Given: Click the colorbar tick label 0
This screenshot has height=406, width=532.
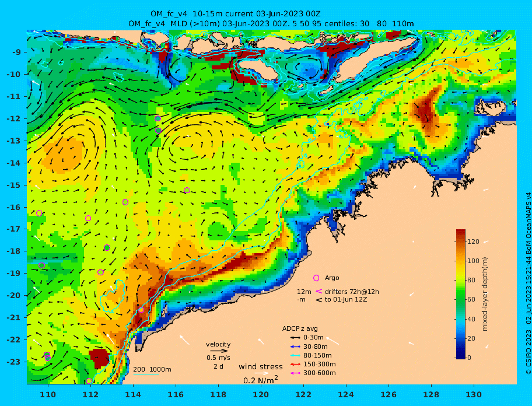Looking at the screenshot, I should pyautogui.click(x=469, y=358).
